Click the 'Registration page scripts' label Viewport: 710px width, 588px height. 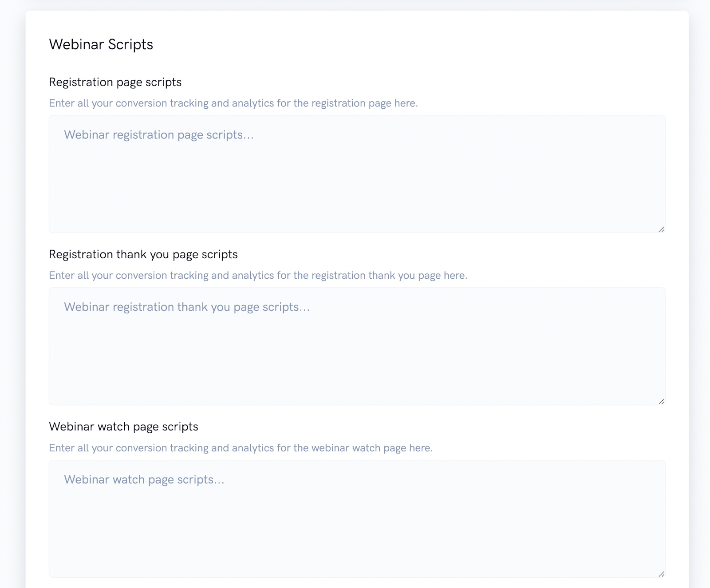pyautogui.click(x=115, y=82)
